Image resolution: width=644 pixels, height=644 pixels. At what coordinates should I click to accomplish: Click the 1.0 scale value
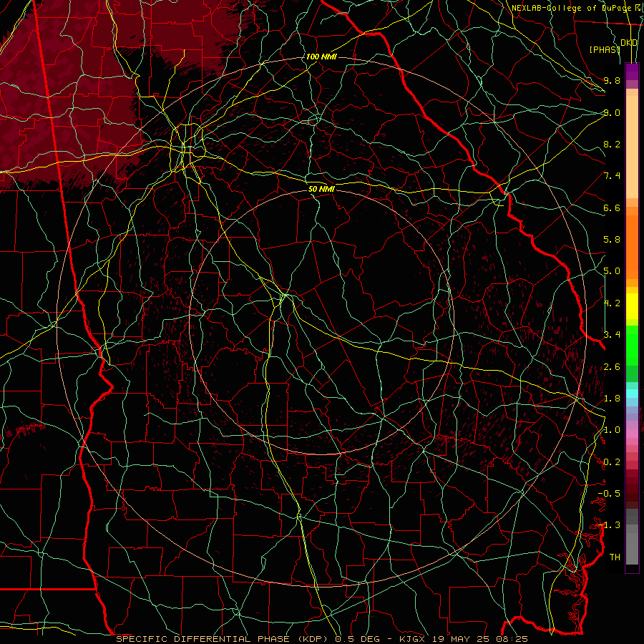click(612, 430)
